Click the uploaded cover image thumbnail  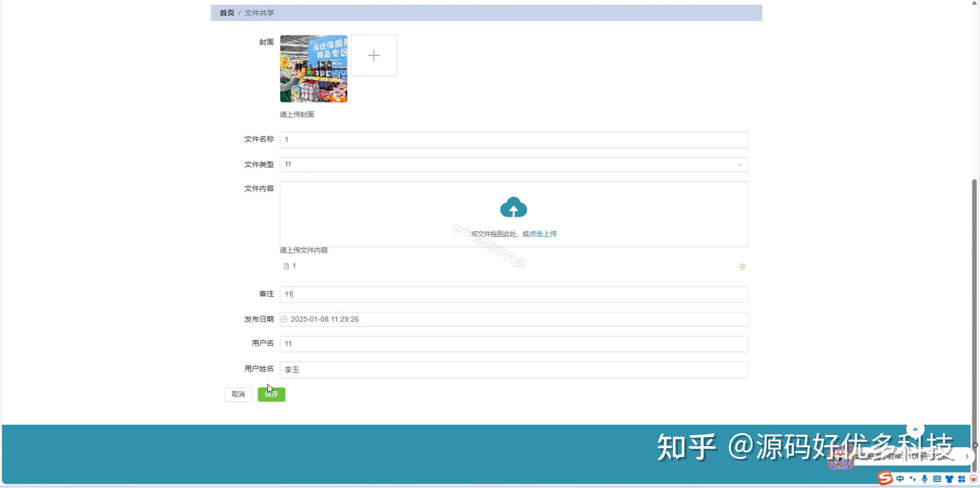[314, 69]
